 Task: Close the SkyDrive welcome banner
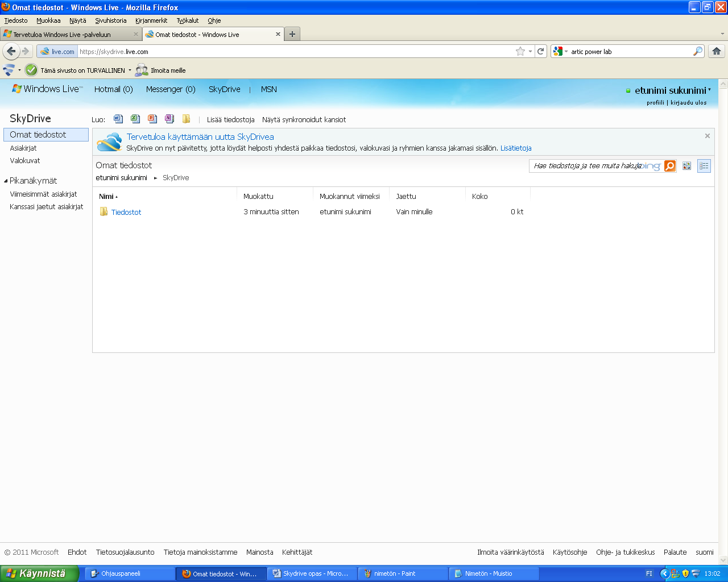[708, 136]
